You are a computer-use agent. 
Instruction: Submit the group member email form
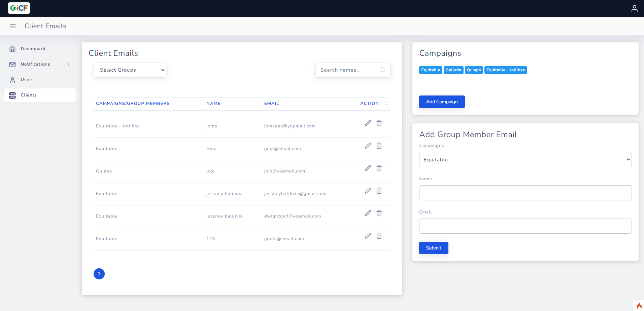click(433, 248)
